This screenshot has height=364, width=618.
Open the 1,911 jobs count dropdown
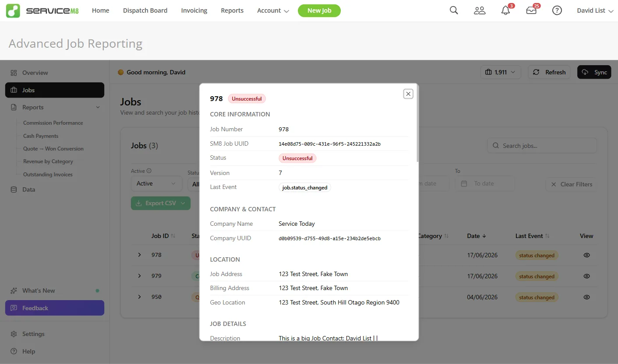[501, 72]
